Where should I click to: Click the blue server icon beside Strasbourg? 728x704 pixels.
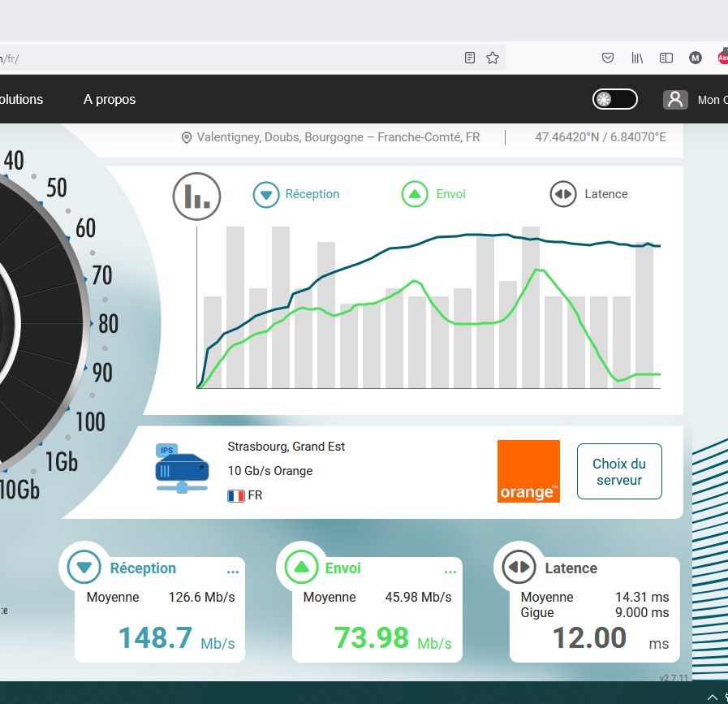(182, 469)
